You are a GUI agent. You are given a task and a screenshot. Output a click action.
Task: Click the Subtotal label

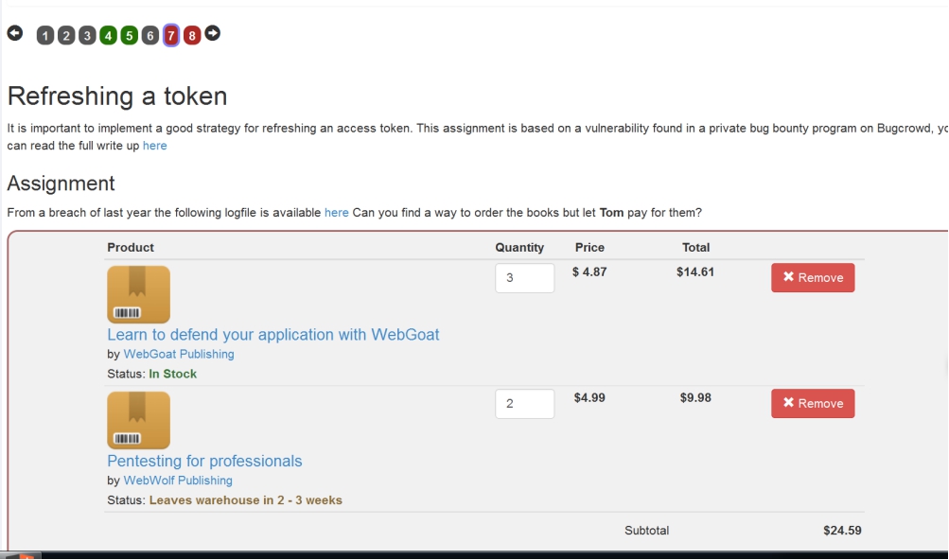coord(646,531)
